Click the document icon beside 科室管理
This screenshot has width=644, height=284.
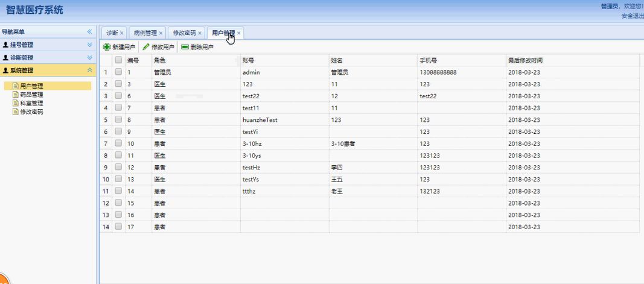16,104
